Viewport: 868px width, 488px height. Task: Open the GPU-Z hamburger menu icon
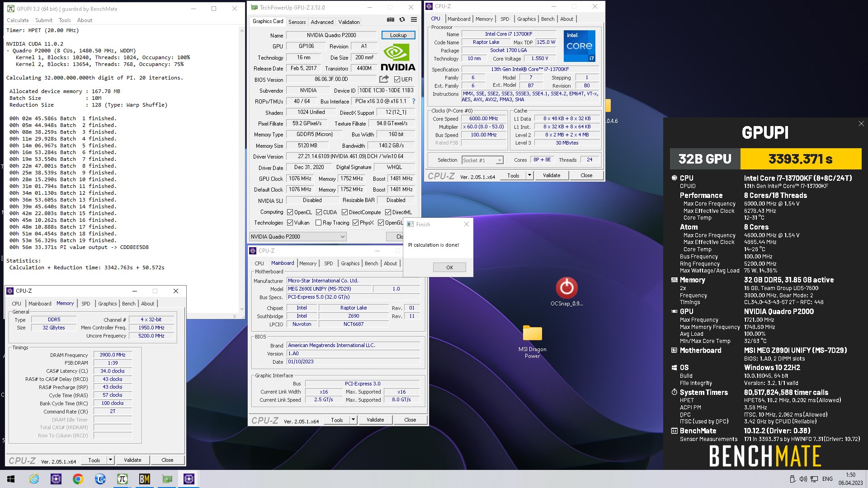coord(414,20)
